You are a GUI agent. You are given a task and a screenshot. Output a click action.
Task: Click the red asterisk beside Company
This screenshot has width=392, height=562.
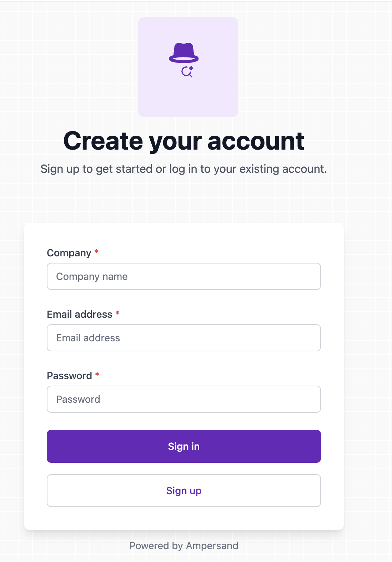tap(96, 252)
